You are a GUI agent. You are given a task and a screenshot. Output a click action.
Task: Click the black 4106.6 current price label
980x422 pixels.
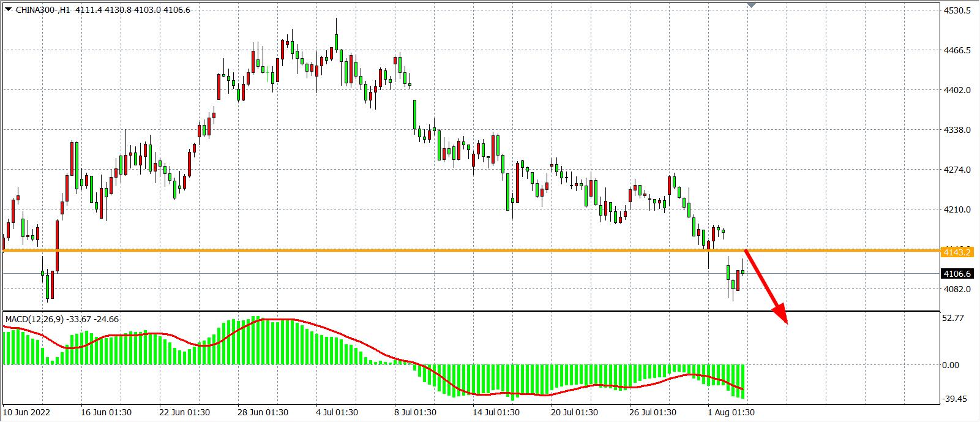[x=957, y=274]
